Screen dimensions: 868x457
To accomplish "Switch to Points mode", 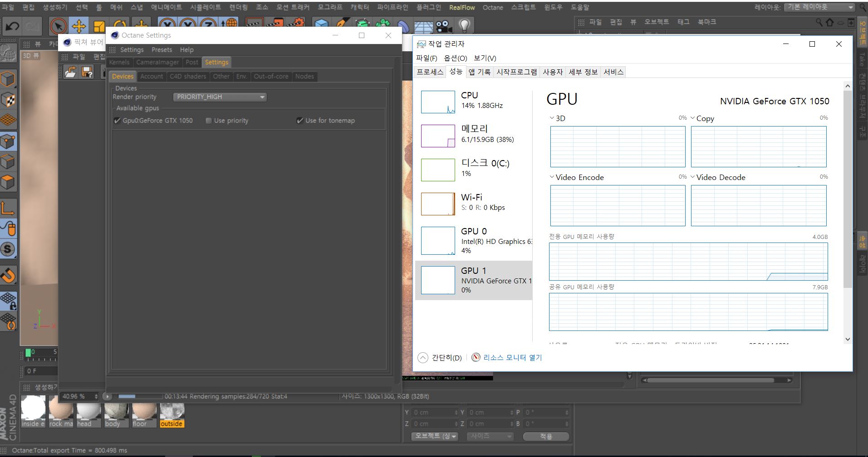I will point(8,141).
